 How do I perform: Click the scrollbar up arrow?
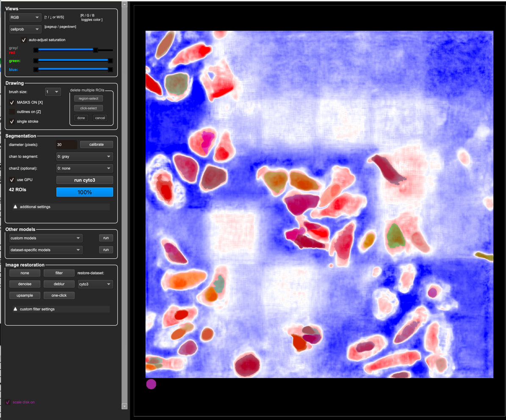pyautogui.click(x=124, y=5)
